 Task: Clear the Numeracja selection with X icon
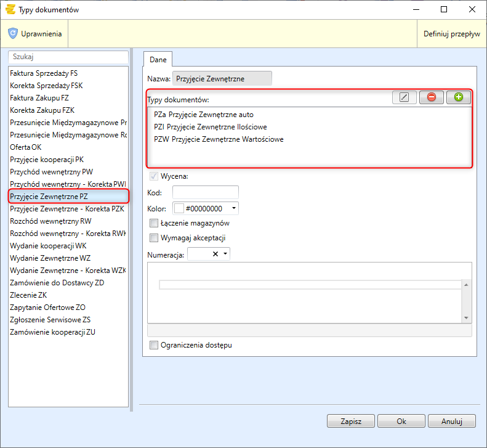coord(215,254)
